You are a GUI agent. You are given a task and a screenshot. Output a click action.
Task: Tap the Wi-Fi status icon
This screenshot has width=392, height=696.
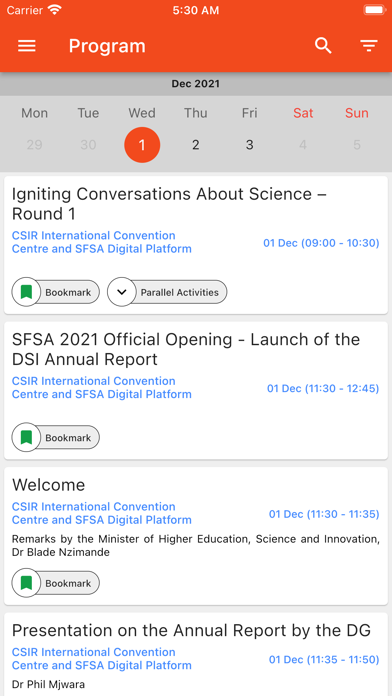coord(55,10)
